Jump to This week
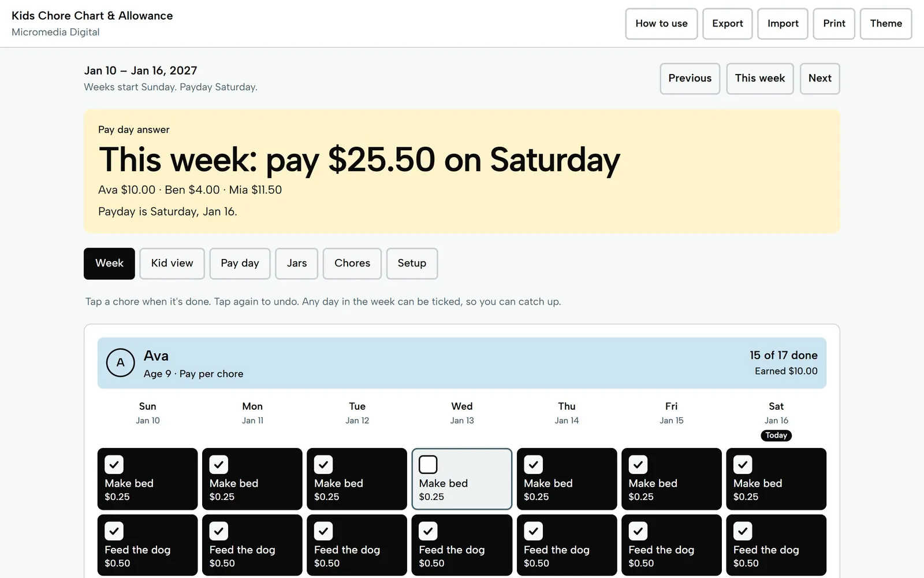This screenshot has width=924, height=578. pos(760,79)
